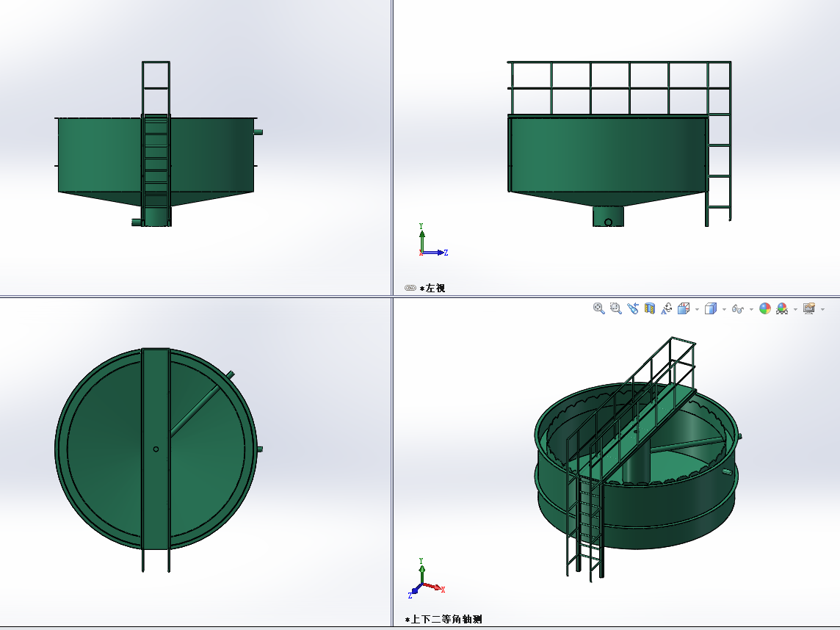
Task: Click the *上下二等角轴测 view label
Action: (x=443, y=619)
